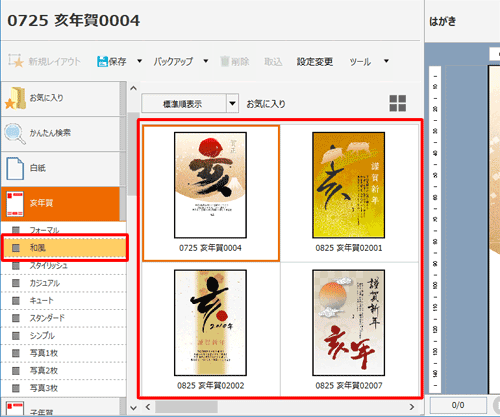Screen dimensions: 500x417
Task: Open the お気に入り folder with star icon
Action: [x=15, y=99]
